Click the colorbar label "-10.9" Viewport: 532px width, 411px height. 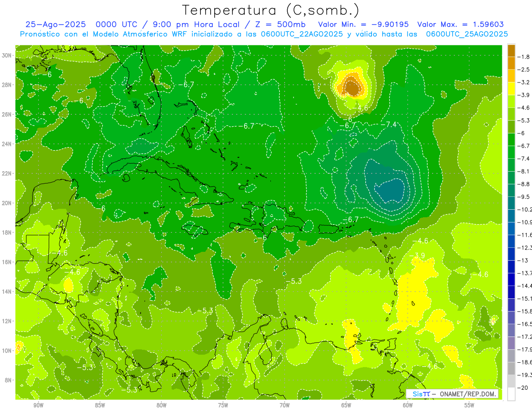[x=525, y=222]
